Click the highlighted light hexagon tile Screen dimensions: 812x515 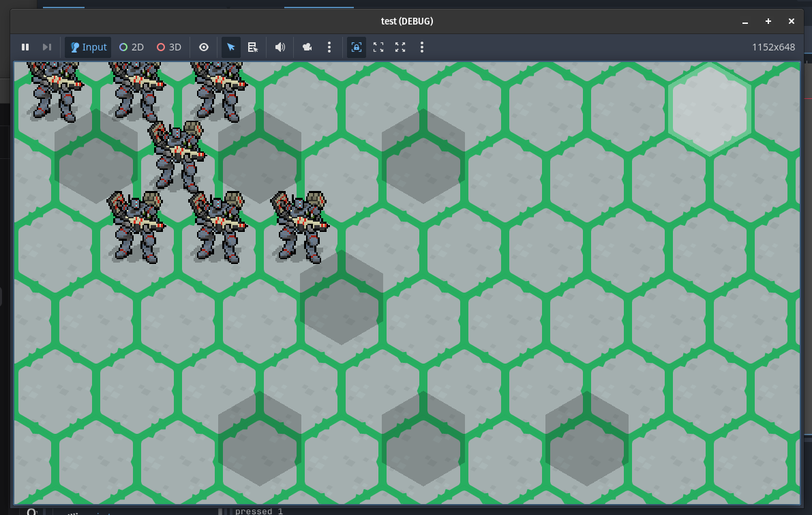click(x=710, y=109)
